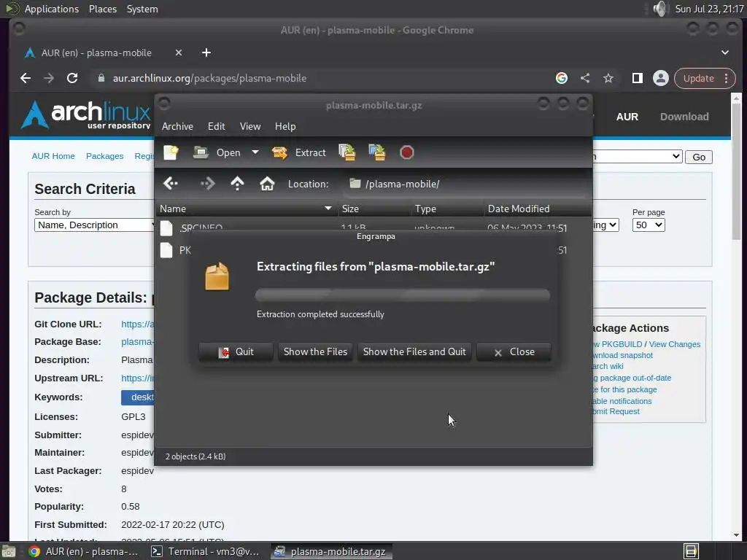Expand the dropdown next to Go
Viewport: 747px width, 560px height.
638,156
